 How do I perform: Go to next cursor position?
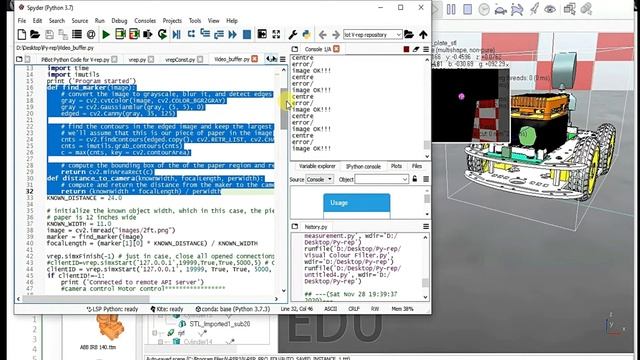coord(336,35)
